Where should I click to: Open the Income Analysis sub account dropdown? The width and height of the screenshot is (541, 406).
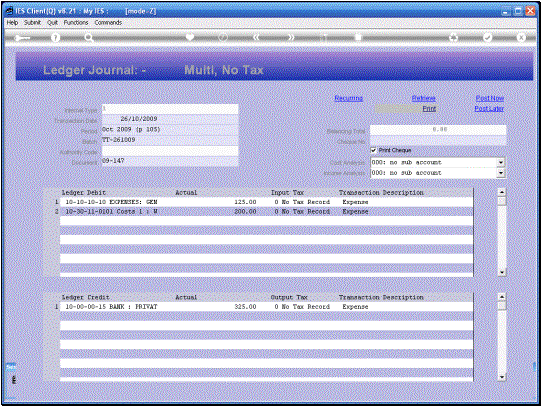click(501, 173)
